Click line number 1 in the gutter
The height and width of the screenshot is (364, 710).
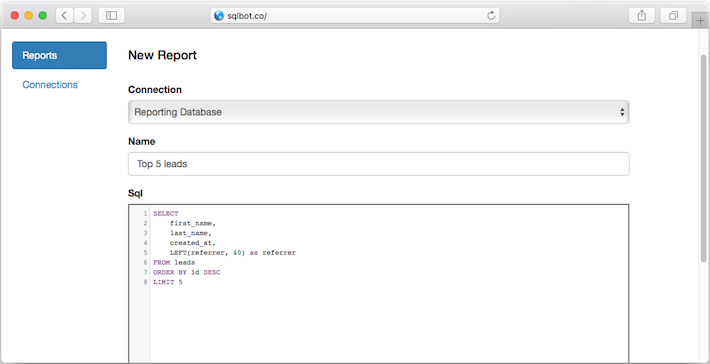pos(145,213)
